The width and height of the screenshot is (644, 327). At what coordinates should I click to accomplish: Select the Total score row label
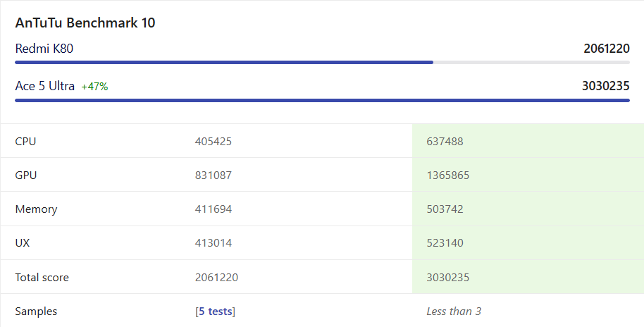[42, 278]
